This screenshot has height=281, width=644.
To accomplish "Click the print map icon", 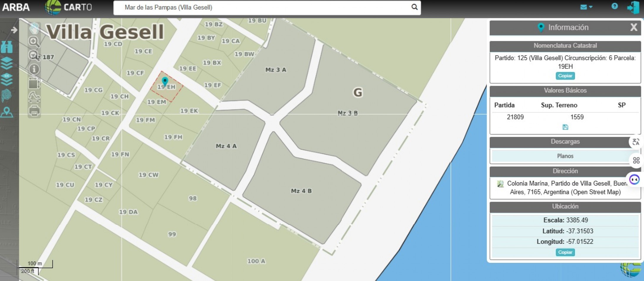I will pos(34,111).
